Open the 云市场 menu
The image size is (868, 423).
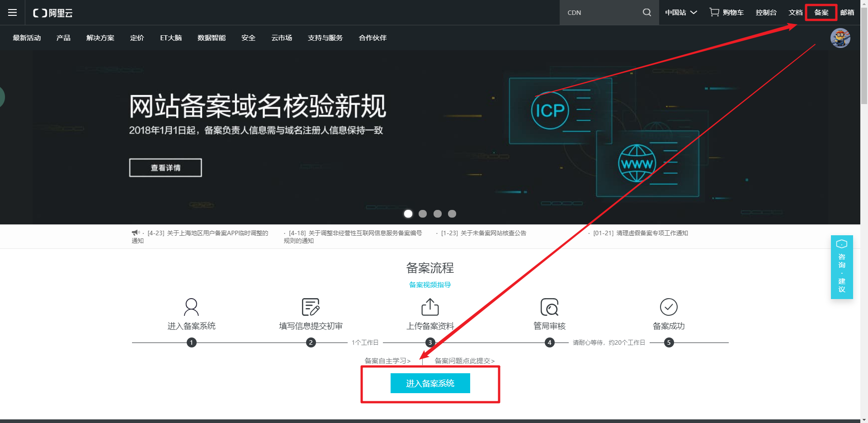point(281,38)
